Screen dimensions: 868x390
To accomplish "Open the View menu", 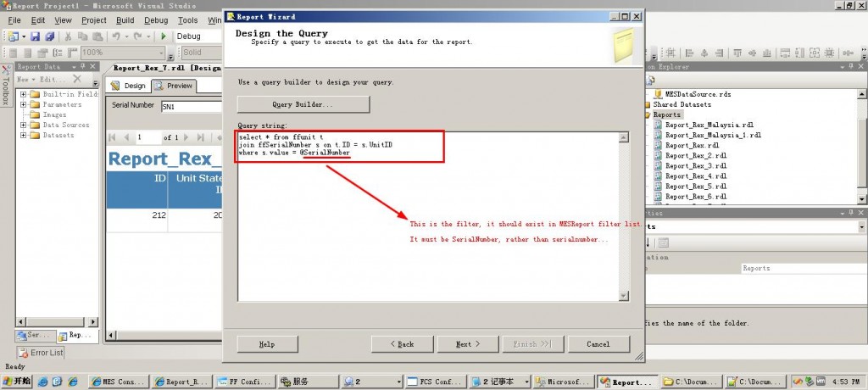I will tap(63, 20).
